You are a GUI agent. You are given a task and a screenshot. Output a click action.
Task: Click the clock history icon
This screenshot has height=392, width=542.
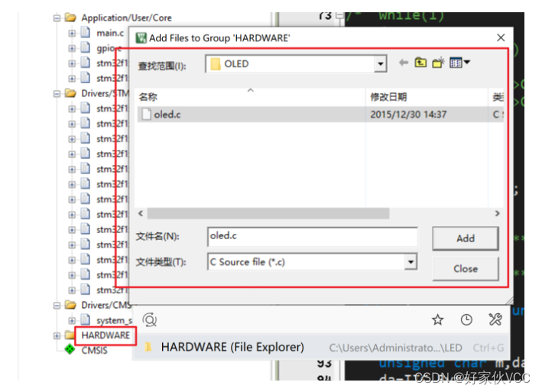(466, 320)
